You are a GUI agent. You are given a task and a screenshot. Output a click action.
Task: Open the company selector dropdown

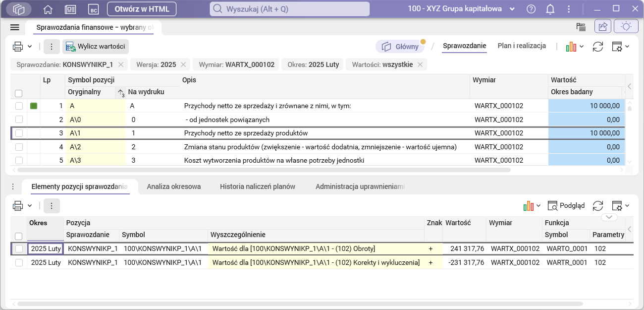(x=512, y=9)
